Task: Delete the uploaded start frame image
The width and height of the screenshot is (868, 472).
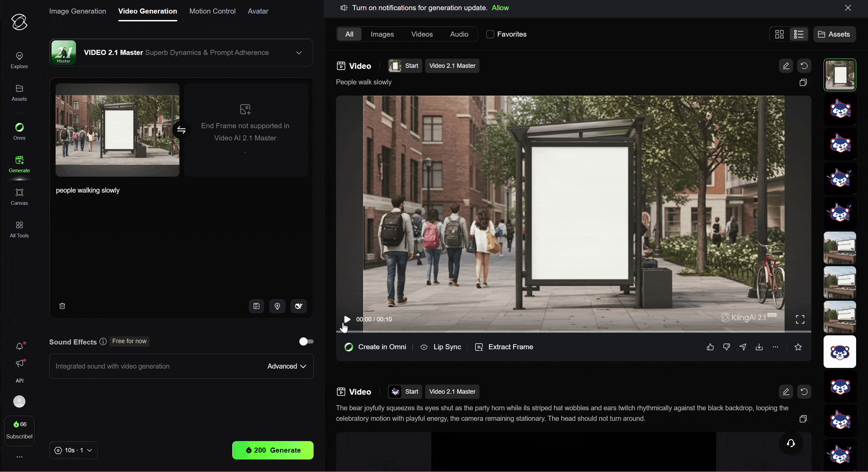Action: [62, 306]
